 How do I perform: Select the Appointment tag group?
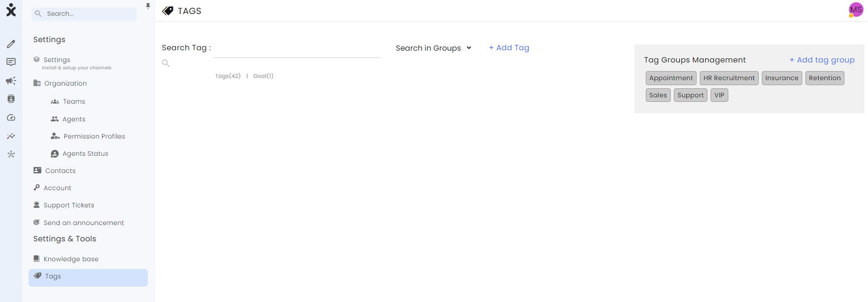(671, 78)
